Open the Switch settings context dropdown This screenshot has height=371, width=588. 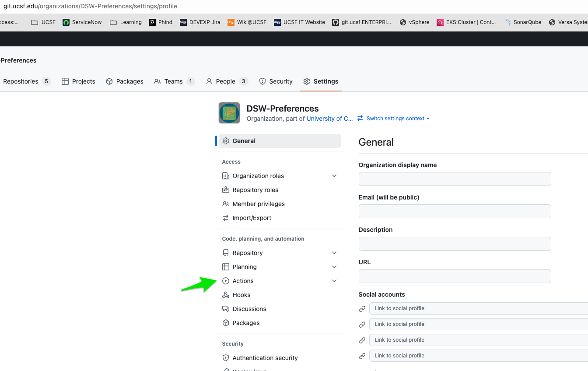click(x=395, y=118)
